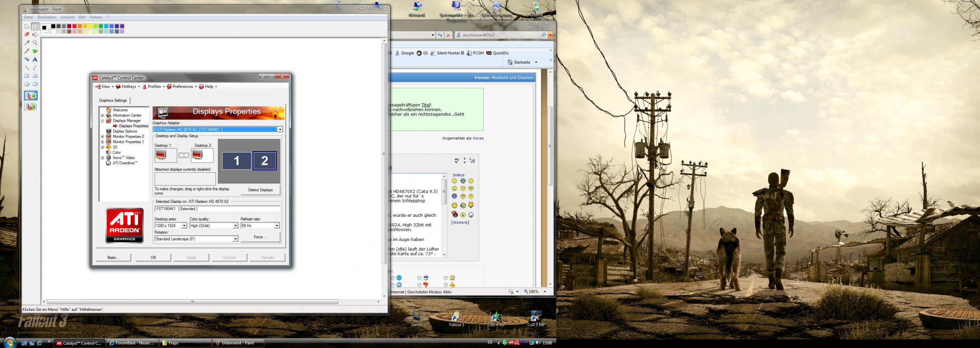The width and height of the screenshot is (980, 348).
Task: Choose the Brush tool in Paint
Action: coord(35,51)
